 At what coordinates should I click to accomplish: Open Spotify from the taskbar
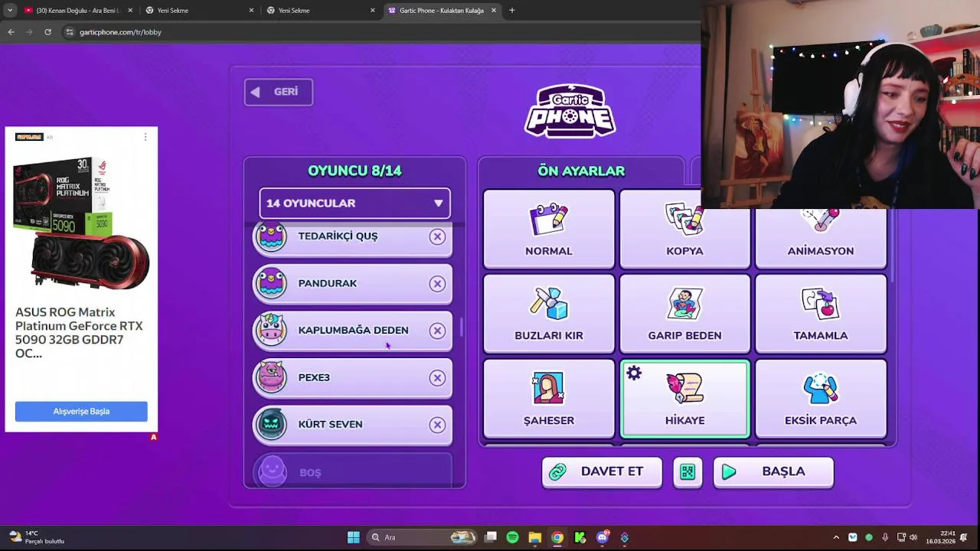coord(512,537)
